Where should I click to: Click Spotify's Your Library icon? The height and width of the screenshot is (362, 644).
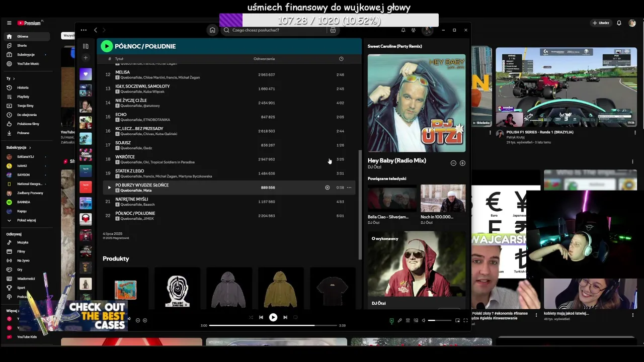coord(86,46)
